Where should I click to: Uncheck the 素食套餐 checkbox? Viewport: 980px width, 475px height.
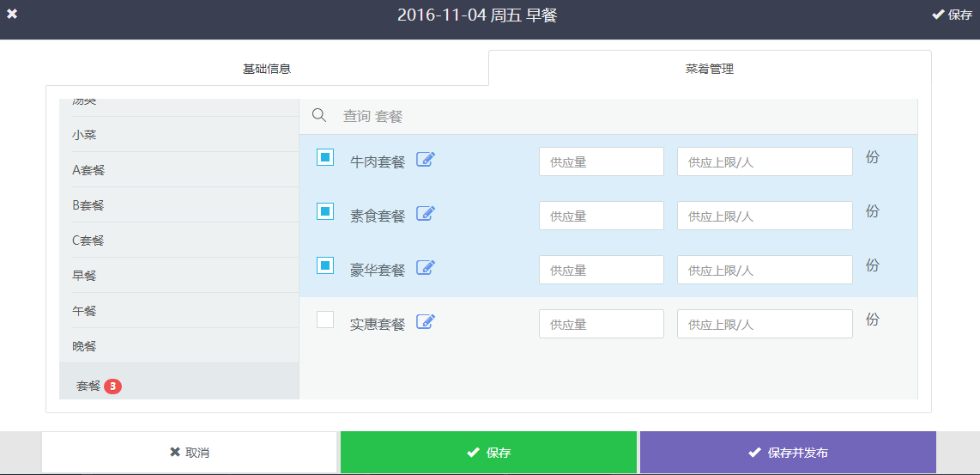[325, 211]
